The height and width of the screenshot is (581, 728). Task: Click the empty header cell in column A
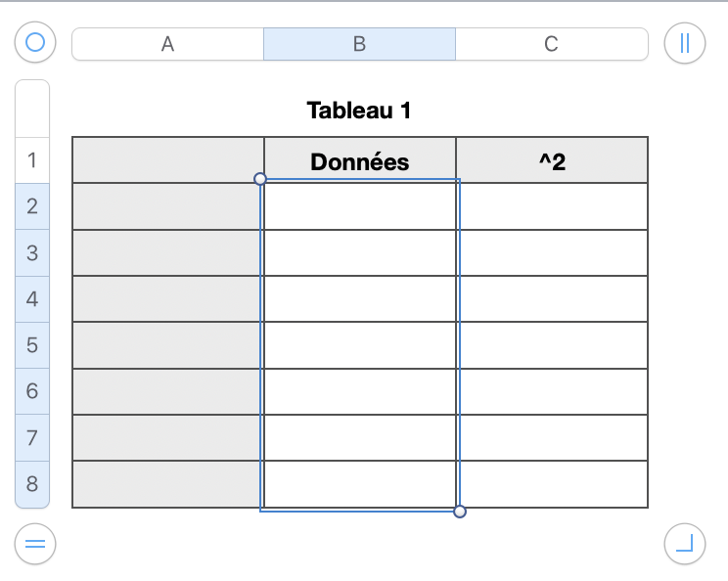(167, 160)
